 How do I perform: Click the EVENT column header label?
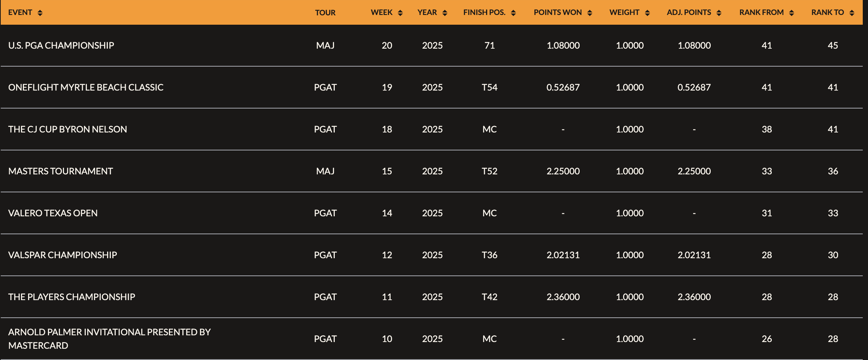click(20, 12)
